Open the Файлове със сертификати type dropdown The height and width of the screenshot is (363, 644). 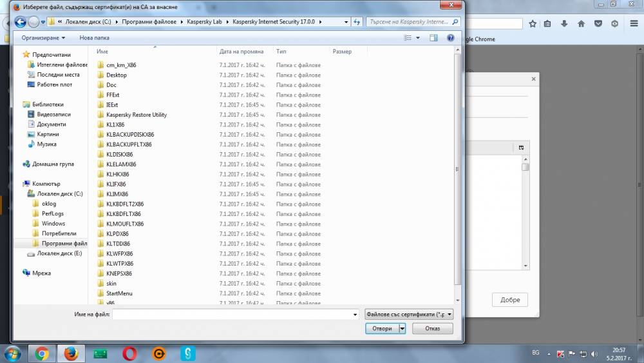click(x=409, y=314)
